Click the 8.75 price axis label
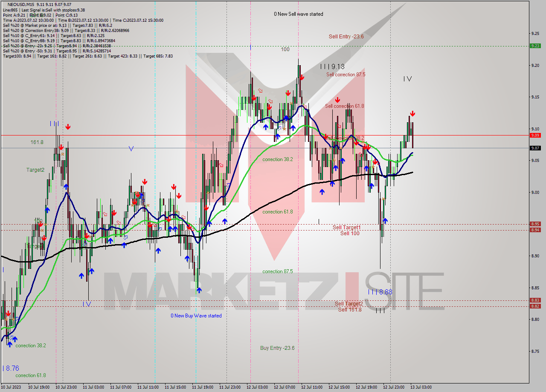 (536, 351)
